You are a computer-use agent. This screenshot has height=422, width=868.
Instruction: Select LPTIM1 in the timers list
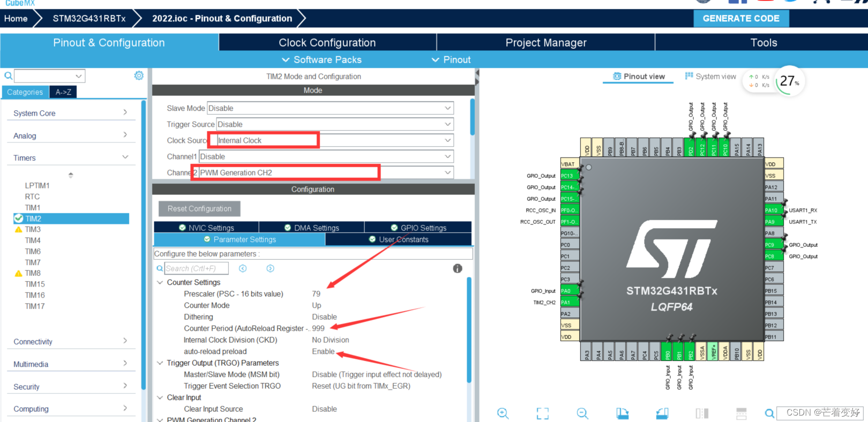click(37, 185)
